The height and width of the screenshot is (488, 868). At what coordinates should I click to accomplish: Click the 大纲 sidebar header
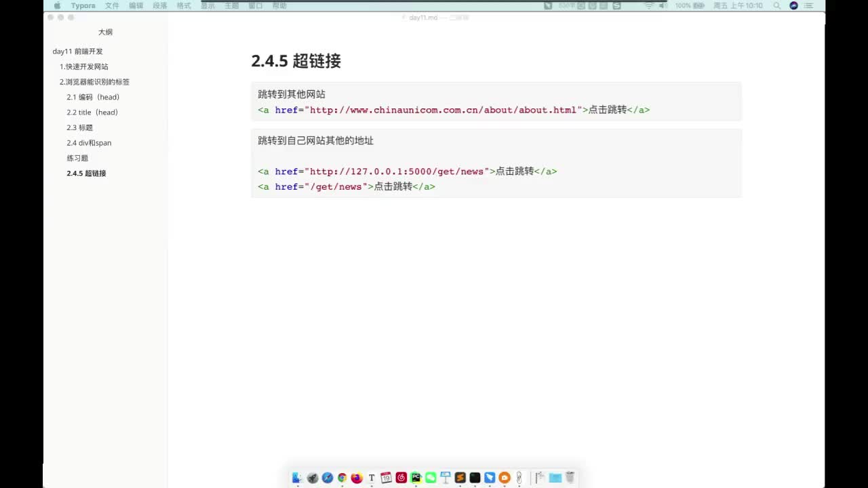point(105,32)
